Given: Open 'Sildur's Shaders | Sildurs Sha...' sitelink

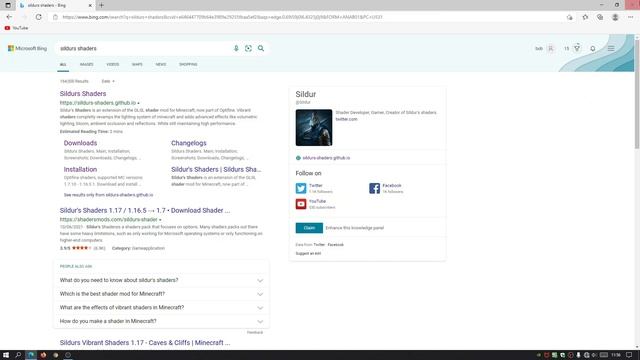Looking at the screenshot, I should click(x=216, y=169).
